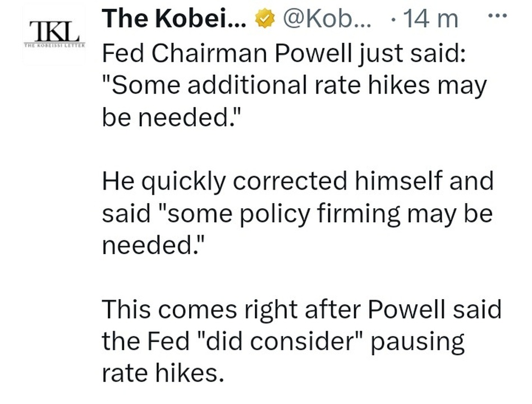Open The Kobei... display name profile
Viewport: 532px width, 404px height.
point(175,19)
